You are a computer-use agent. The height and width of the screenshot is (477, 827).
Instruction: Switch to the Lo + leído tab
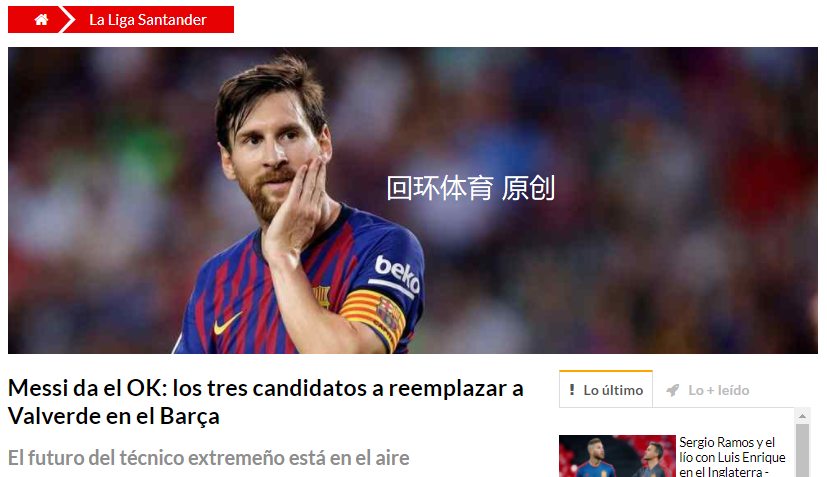click(708, 390)
